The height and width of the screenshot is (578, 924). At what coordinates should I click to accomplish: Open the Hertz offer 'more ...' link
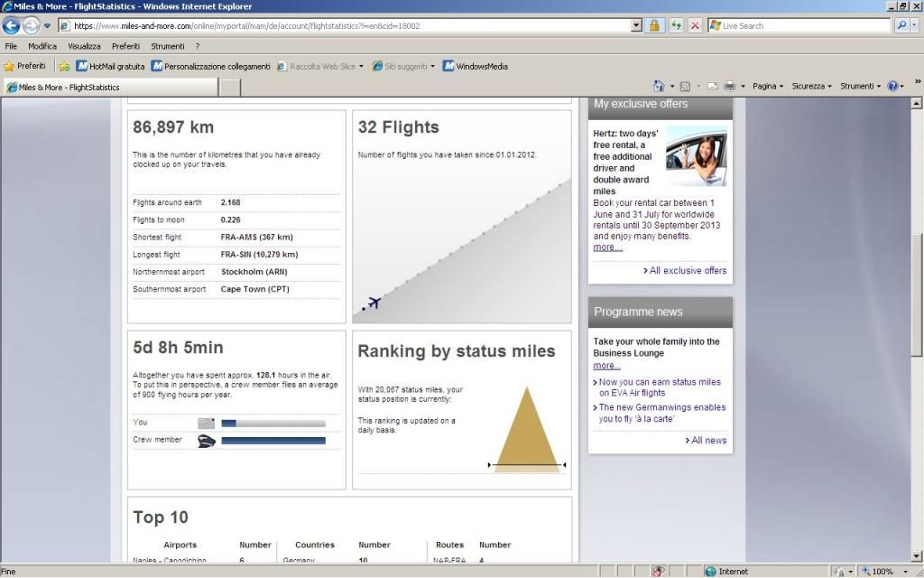click(x=607, y=247)
